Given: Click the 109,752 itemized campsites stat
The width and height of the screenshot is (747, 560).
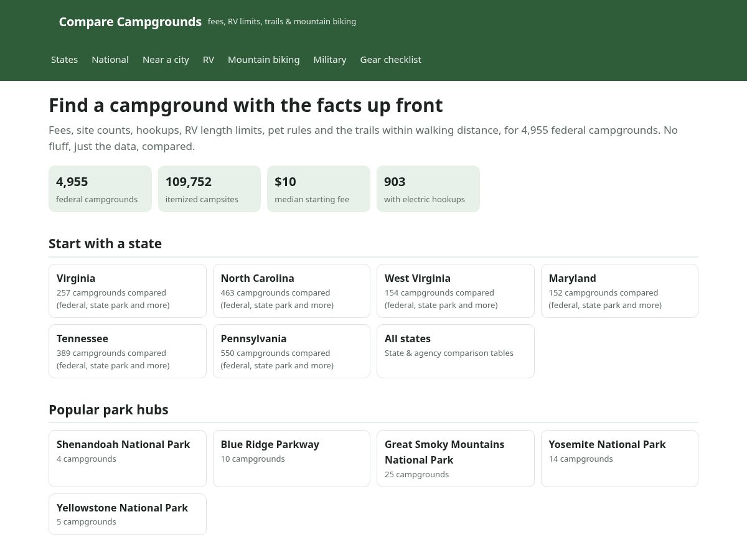Looking at the screenshot, I should 209,189.
